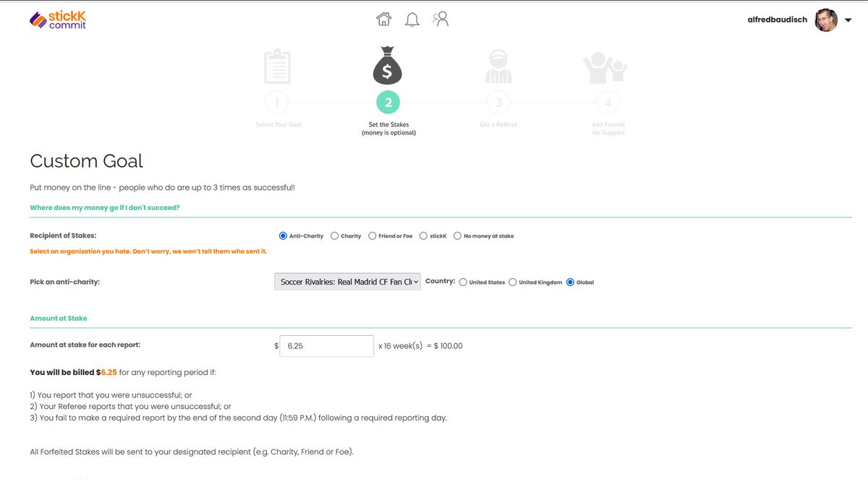Jump to step 4 circle
Screen dimensions: 868x480
coord(608,103)
